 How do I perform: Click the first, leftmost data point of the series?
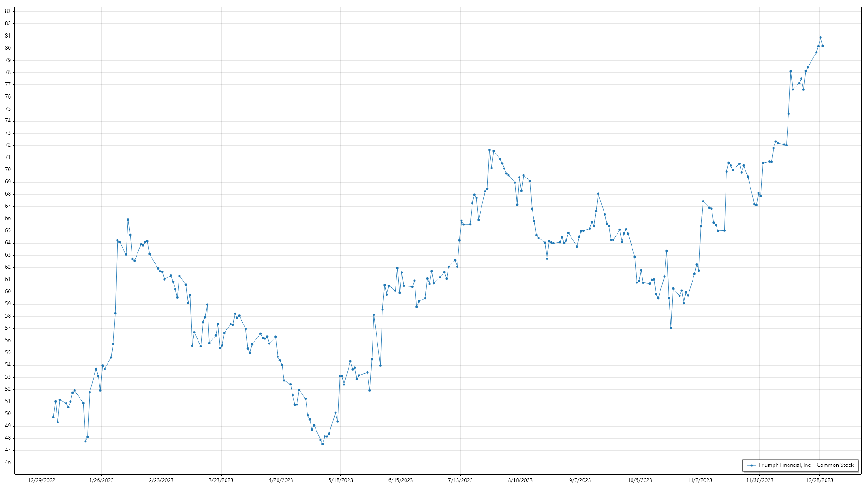coord(53,417)
